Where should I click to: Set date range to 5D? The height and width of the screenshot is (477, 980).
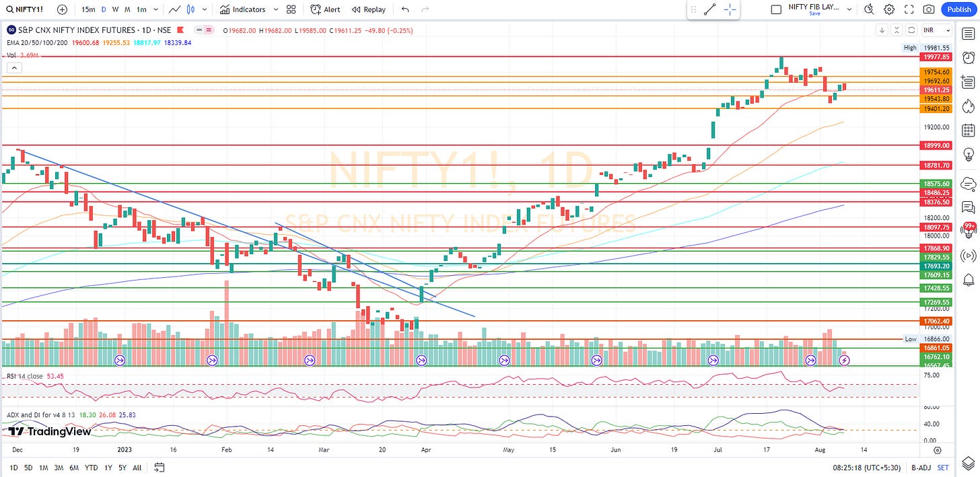pyautogui.click(x=28, y=467)
